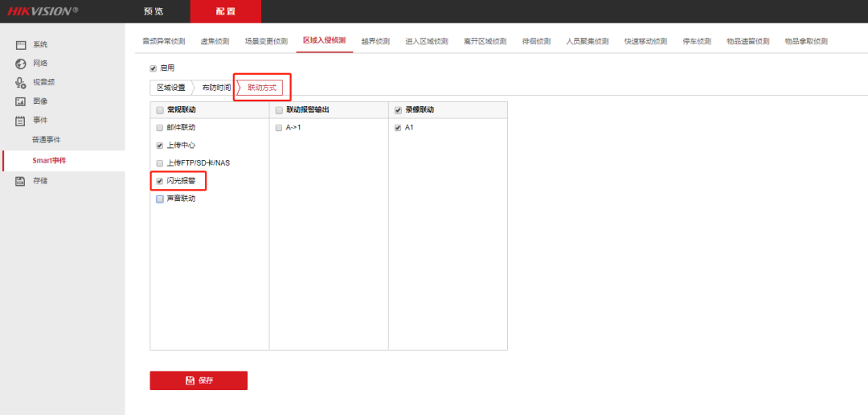Click the 系统 (System) sidebar icon
The image size is (868, 415).
[22, 45]
